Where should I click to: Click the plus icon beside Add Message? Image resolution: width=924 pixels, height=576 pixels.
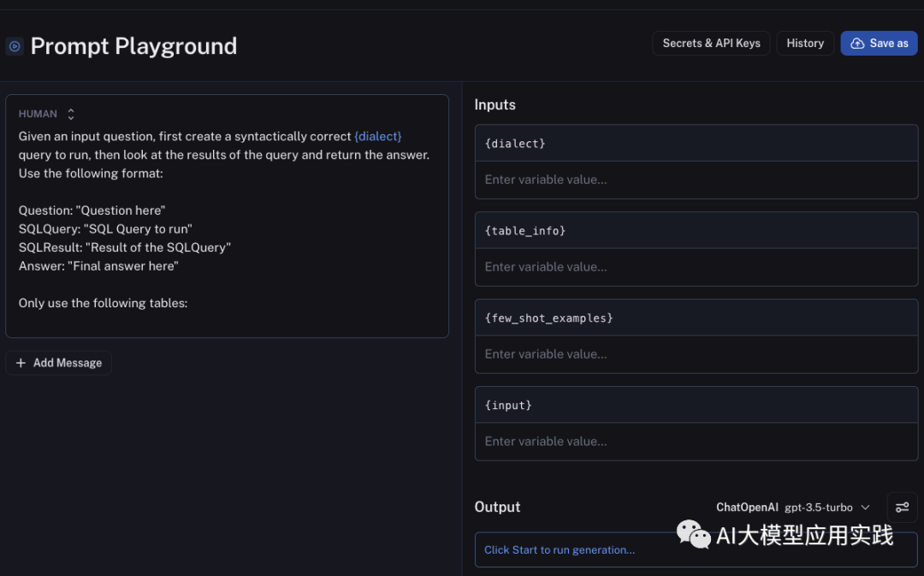21,363
